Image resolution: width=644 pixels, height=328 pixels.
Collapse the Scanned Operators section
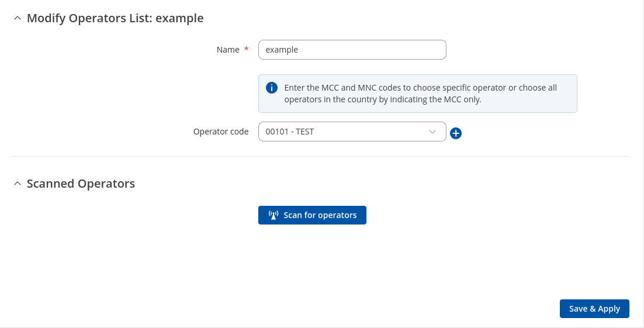[x=17, y=184]
